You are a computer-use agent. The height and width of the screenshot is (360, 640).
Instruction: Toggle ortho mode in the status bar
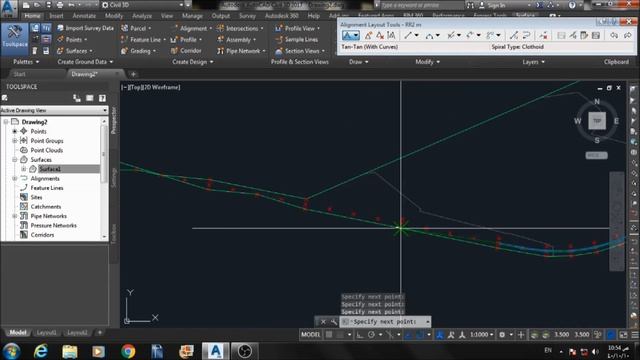click(360, 335)
